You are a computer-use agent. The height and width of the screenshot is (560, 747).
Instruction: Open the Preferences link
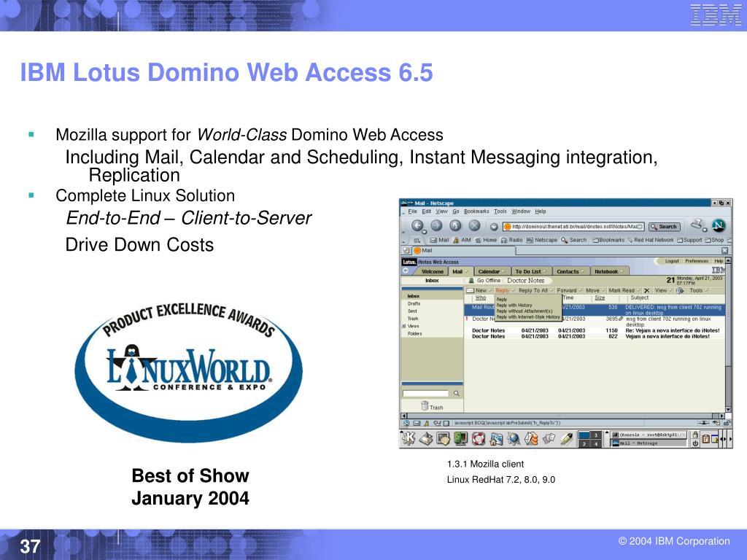[x=697, y=261]
